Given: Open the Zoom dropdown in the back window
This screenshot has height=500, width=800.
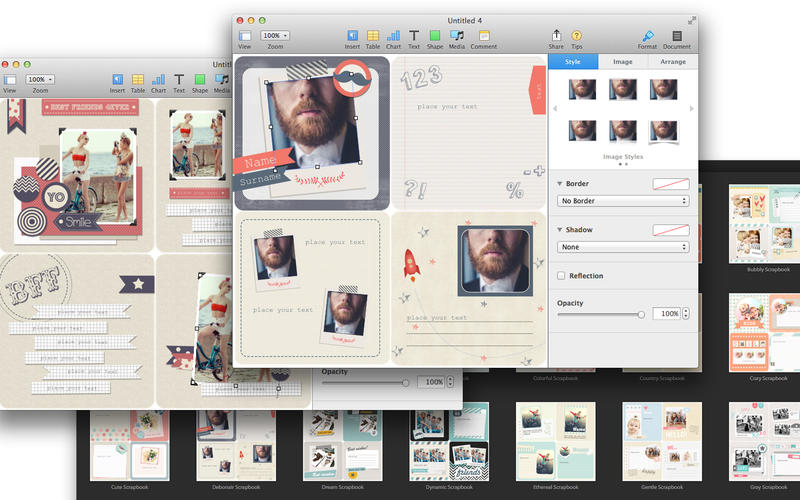Looking at the screenshot, I should 40,79.
